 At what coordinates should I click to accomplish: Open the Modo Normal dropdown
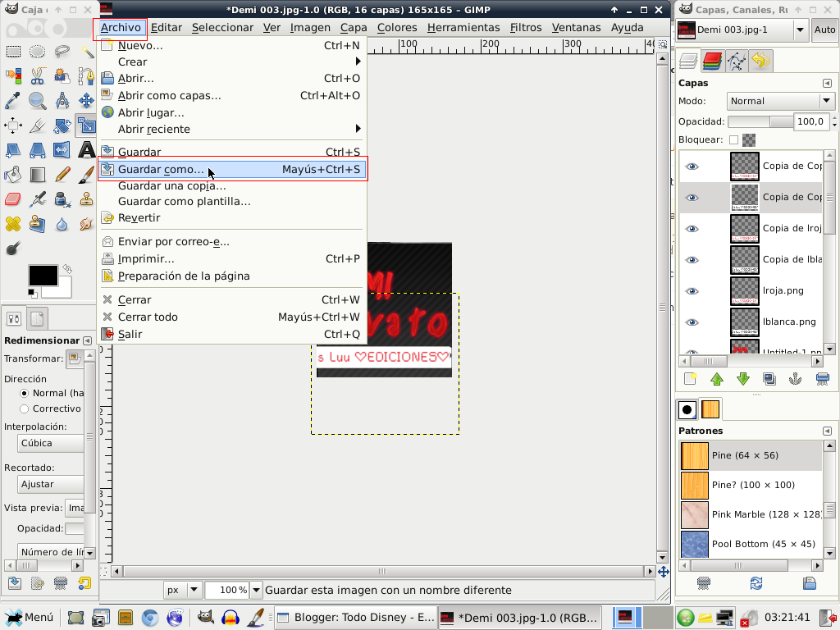point(779,101)
